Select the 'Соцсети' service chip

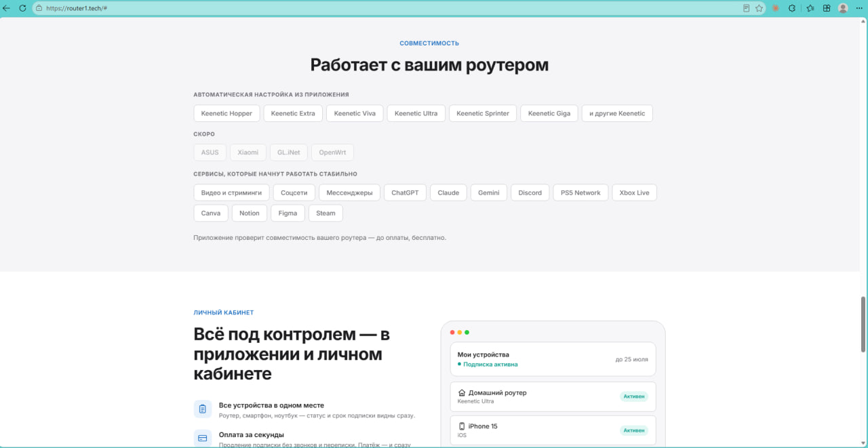[294, 192]
